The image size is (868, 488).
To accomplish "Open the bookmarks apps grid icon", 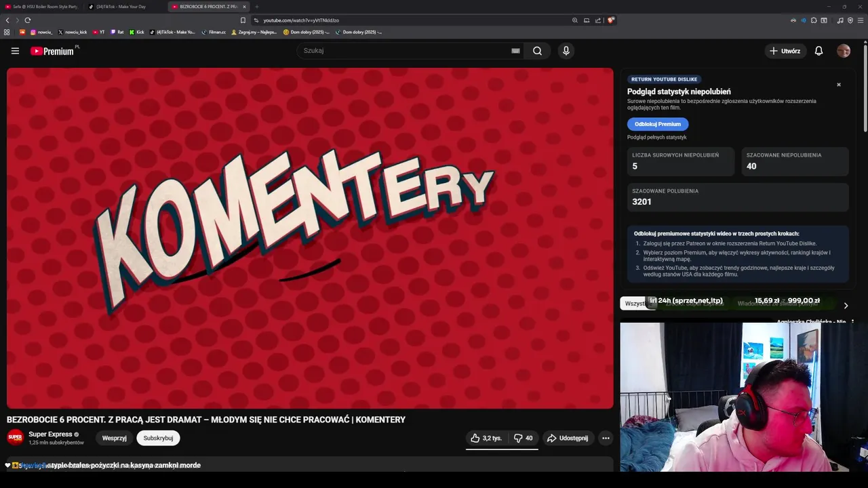I will point(7,32).
